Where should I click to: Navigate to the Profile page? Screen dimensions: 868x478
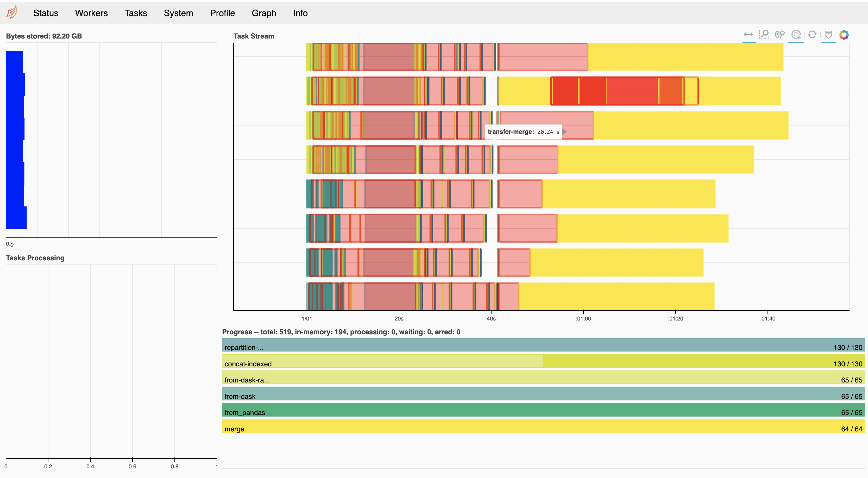pos(222,13)
